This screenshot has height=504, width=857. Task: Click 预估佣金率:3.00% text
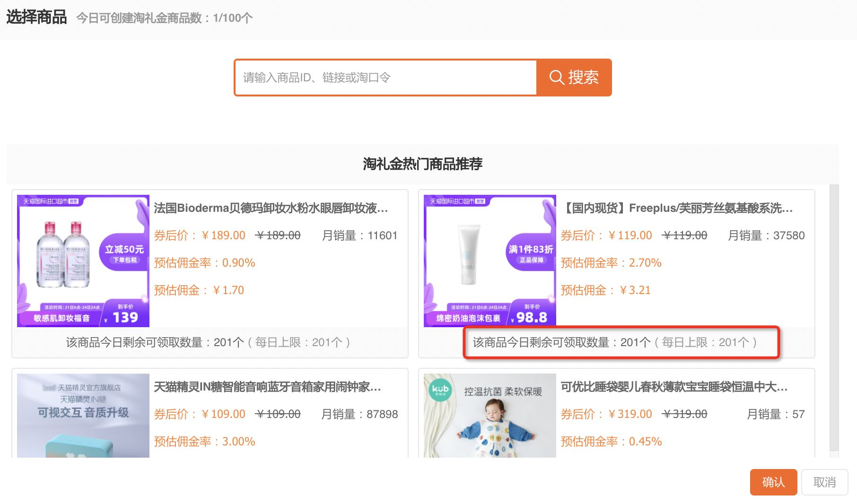[x=204, y=442]
